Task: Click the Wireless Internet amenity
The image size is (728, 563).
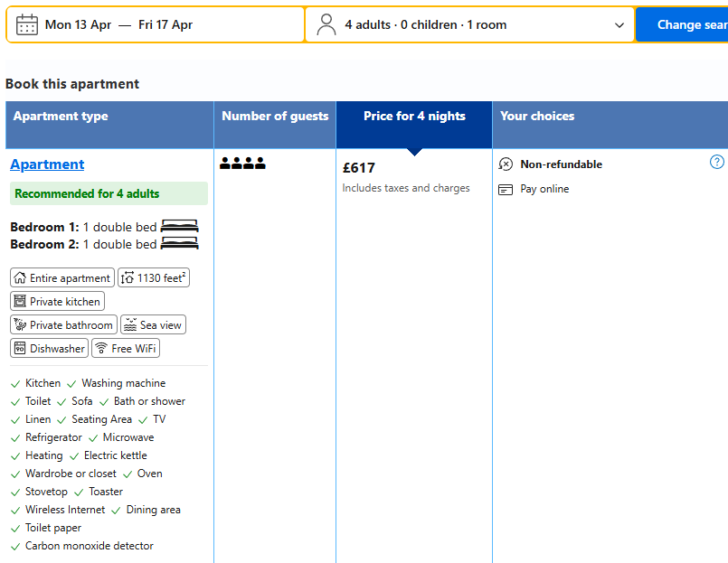Action: tap(65, 510)
